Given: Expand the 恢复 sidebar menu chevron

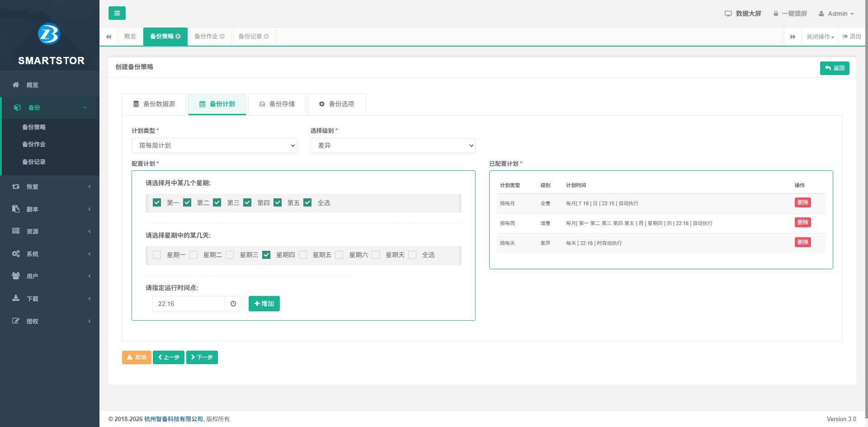Looking at the screenshot, I should (90, 187).
